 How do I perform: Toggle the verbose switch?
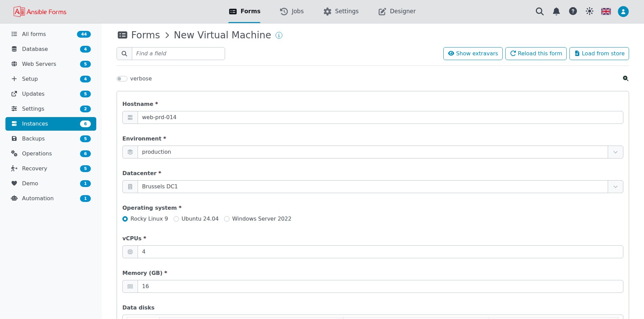tap(122, 79)
